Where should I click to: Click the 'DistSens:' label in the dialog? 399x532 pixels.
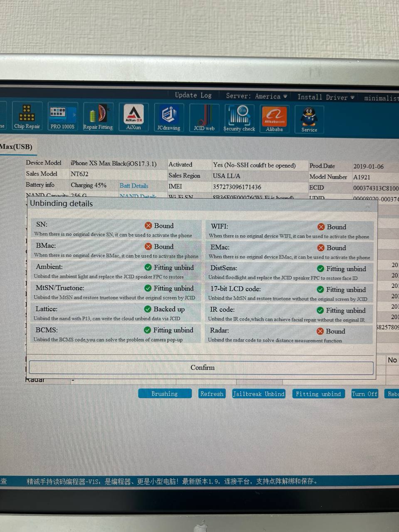224,268
